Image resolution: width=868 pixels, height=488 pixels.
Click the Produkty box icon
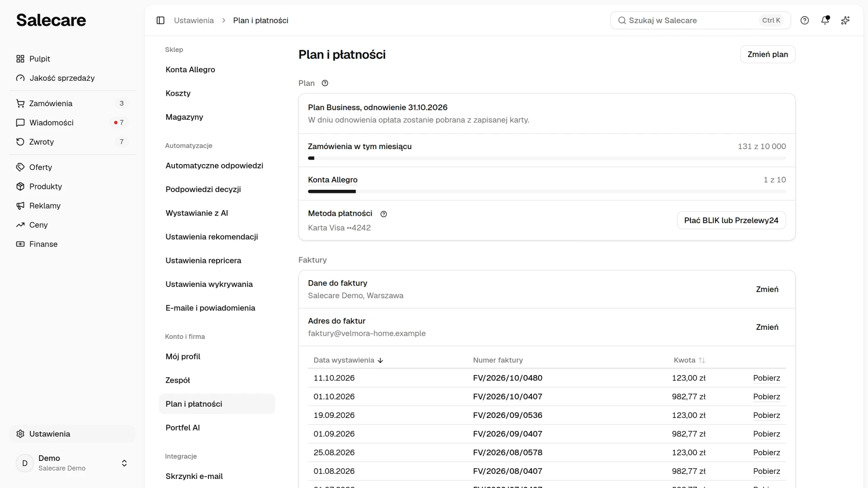pos(20,187)
